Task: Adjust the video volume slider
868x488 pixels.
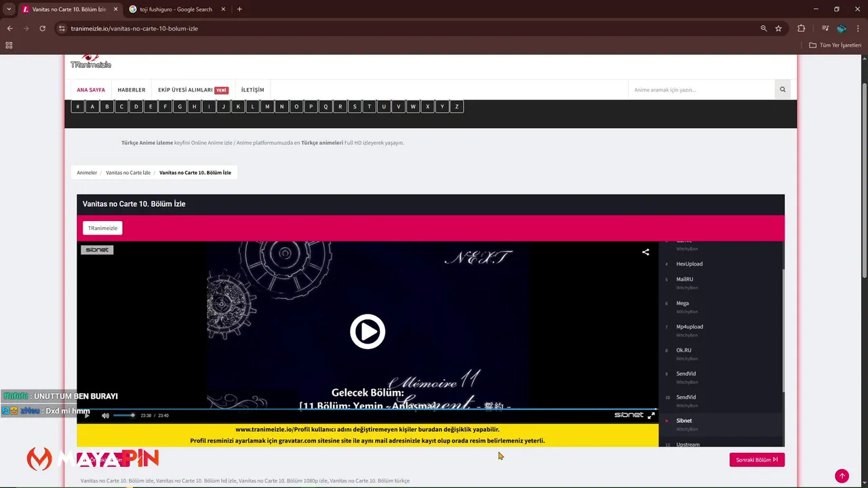Action: pyautogui.click(x=124, y=415)
